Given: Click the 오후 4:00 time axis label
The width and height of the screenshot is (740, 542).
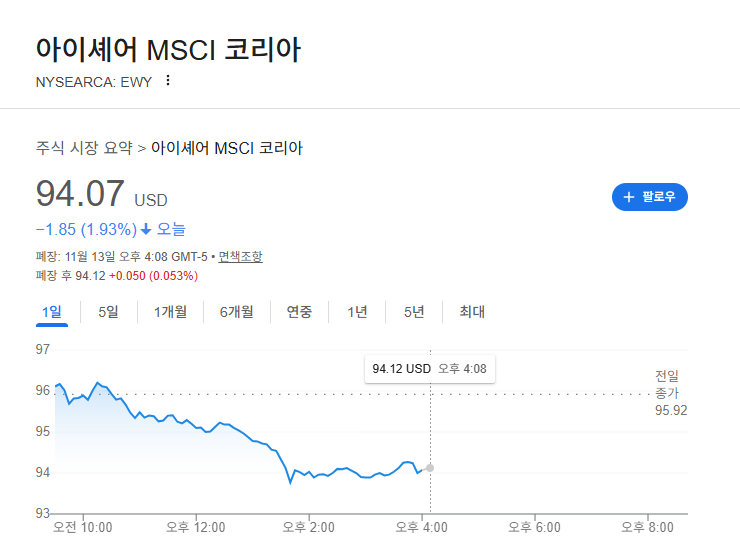Looking at the screenshot, I should tap(421, 527).
